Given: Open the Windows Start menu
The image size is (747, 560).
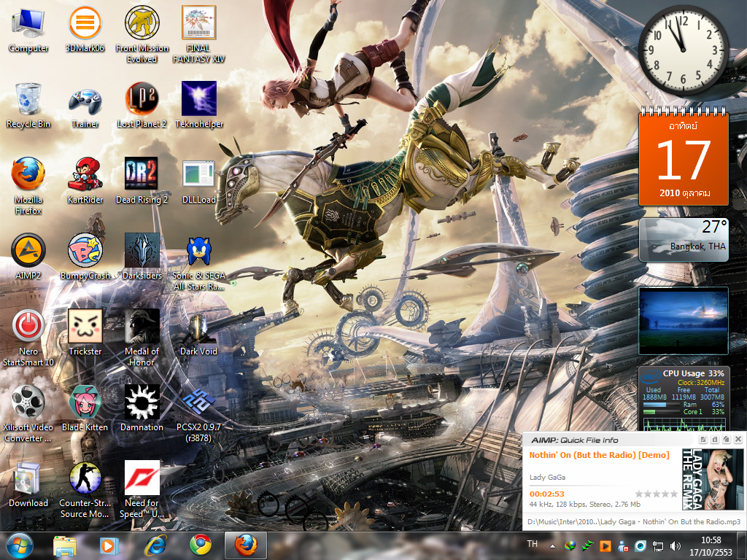Looking at the screenshot, I should [20, 545].
